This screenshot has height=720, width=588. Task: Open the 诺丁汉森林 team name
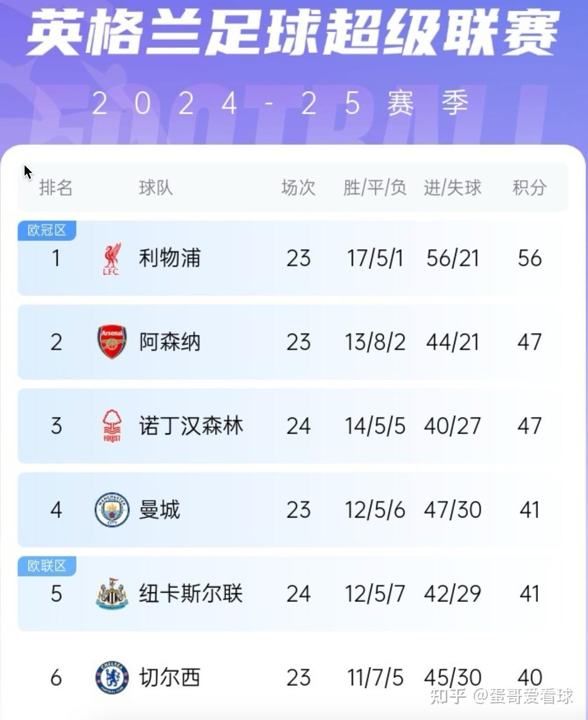(x=191, y=426)
